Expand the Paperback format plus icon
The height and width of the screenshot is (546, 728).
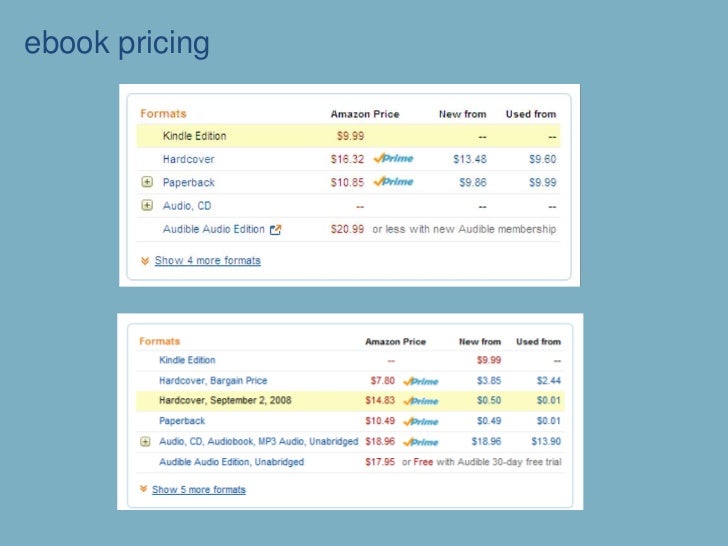tap(147, 182)
